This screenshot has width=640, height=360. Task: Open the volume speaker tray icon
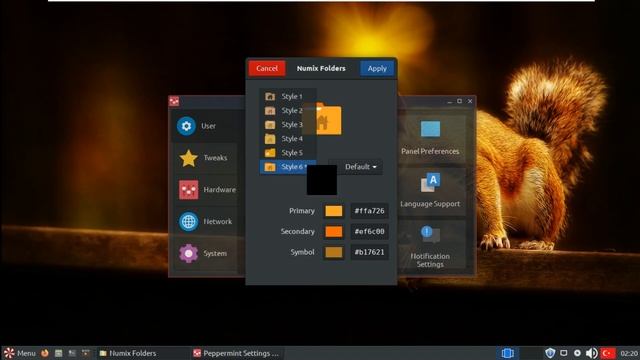(591, 353)
